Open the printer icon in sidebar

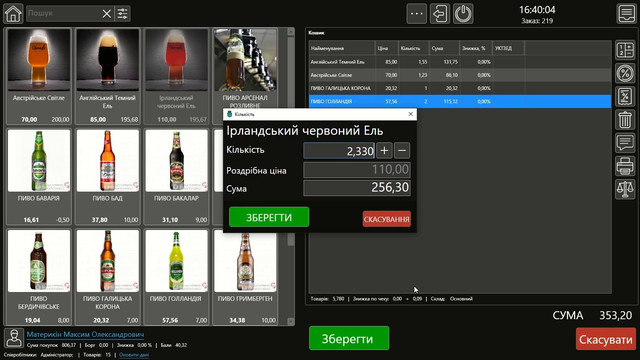[625, 166]
